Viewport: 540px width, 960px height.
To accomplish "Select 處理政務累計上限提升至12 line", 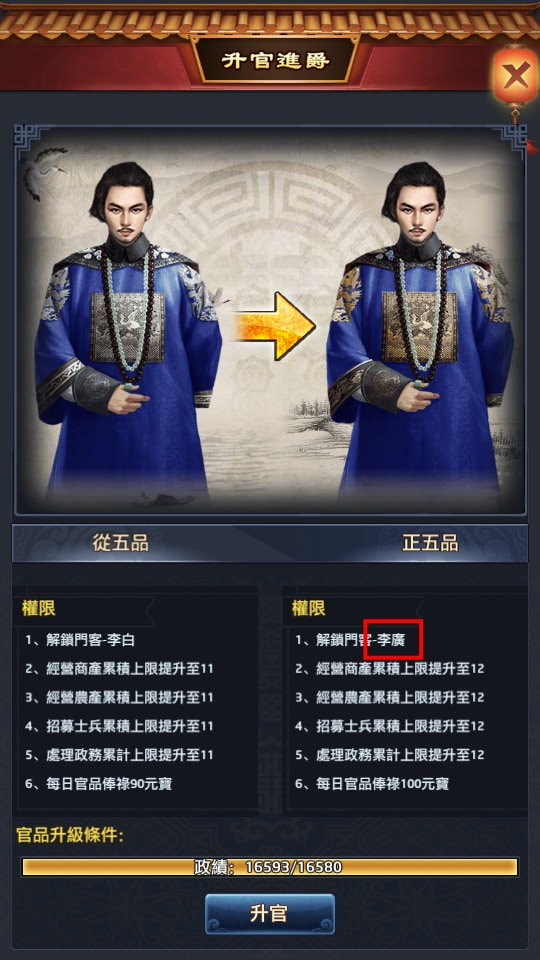I will pos(389,755).
